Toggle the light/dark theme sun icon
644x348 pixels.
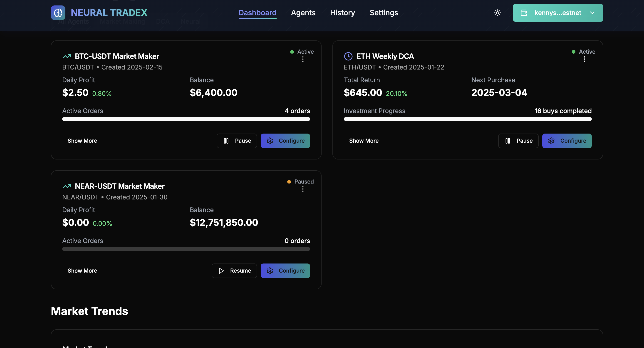497,13
